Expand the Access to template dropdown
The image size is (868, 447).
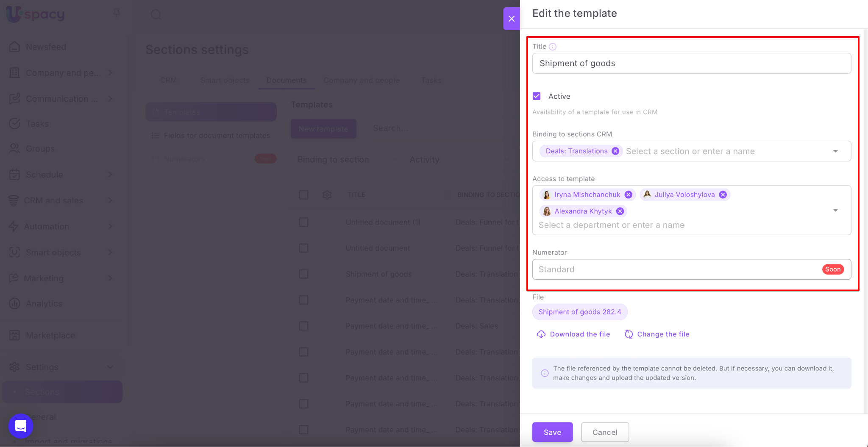pos(835,210)
